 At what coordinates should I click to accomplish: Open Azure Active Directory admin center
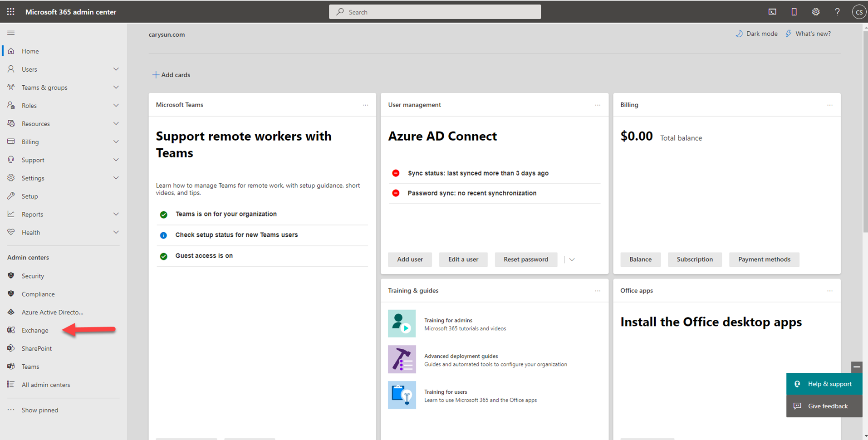pos(53,312)
